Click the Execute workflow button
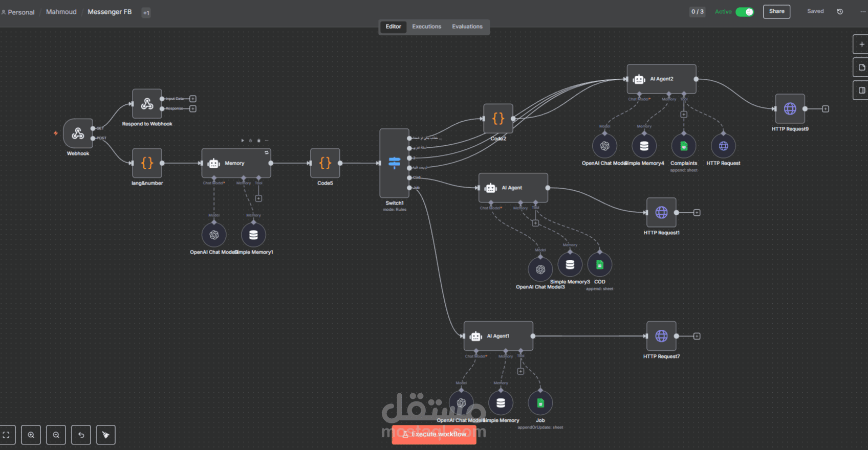868x450 pixels. point(434,434)
